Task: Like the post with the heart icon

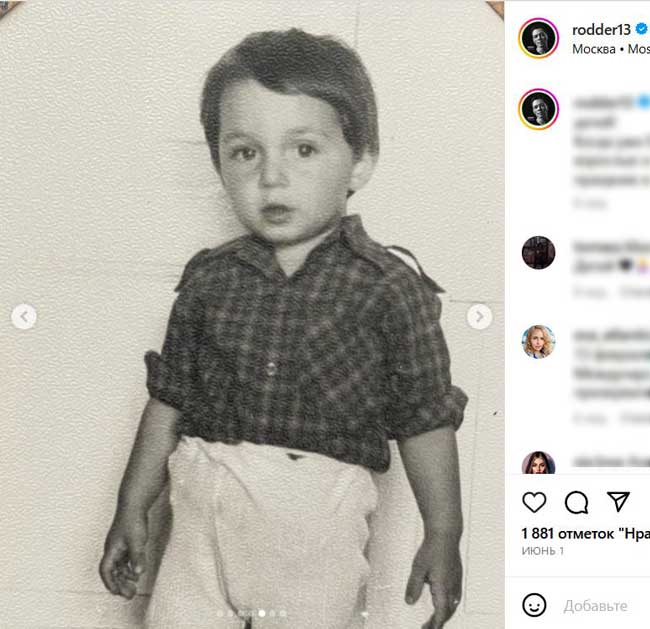Action: pos(535,501)
